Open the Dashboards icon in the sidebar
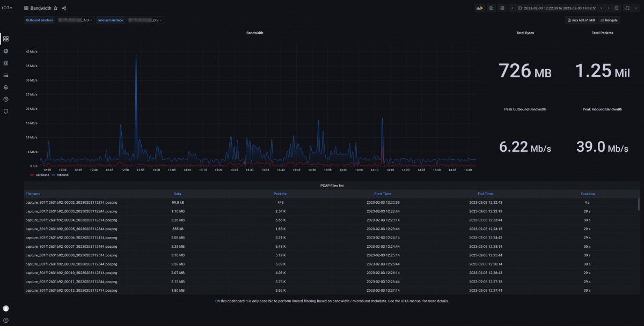644x326 pixels. click(6, 39)
